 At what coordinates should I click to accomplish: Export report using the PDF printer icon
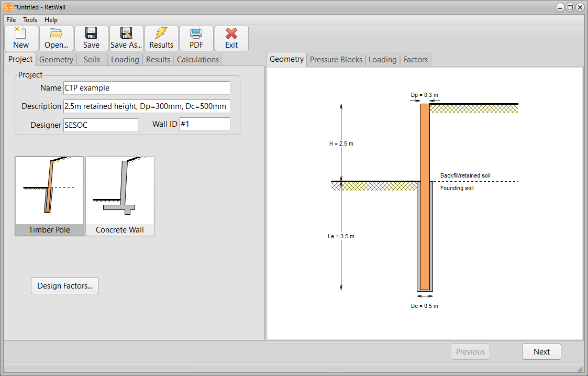196,38
